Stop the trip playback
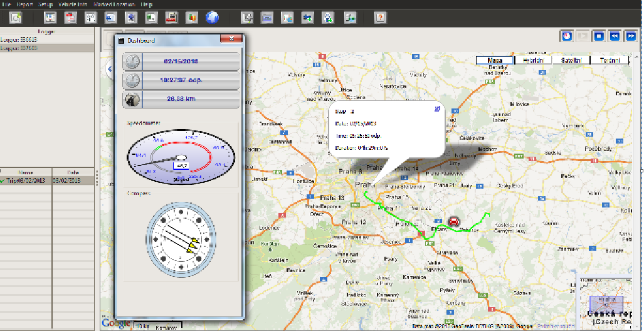This screenshot has height=331, width=644. 599,36
